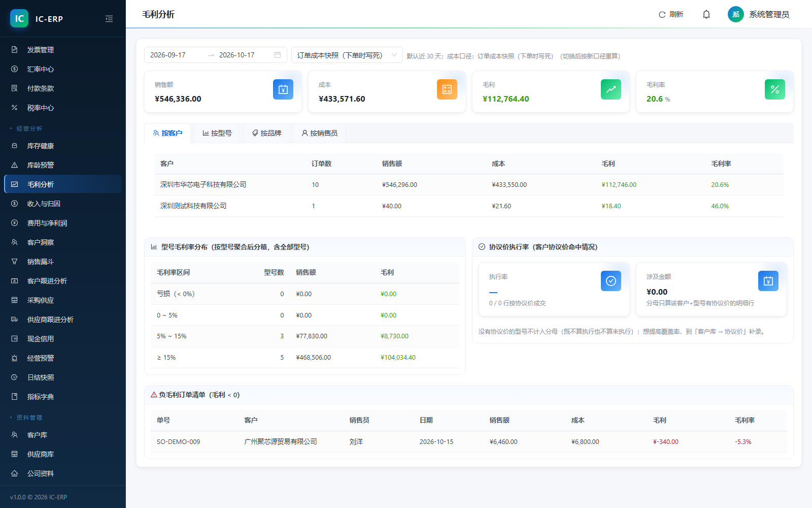Click the 亏损 (< 0%) row

[305, 294]
